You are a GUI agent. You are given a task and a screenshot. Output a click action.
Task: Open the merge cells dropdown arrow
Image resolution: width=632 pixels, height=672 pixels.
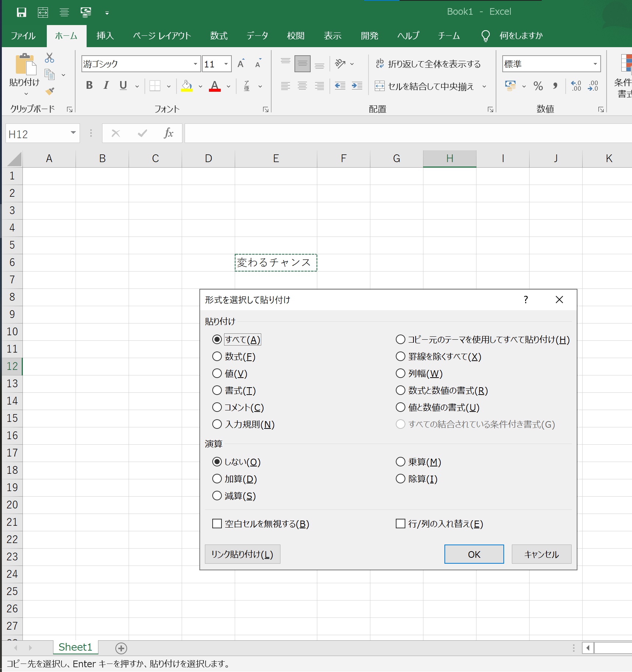(484, 87)
